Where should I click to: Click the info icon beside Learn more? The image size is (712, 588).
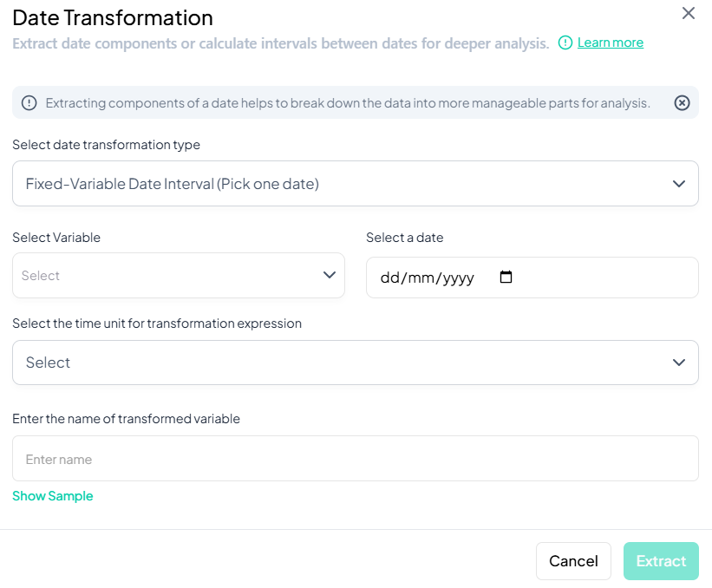[565, 42]
